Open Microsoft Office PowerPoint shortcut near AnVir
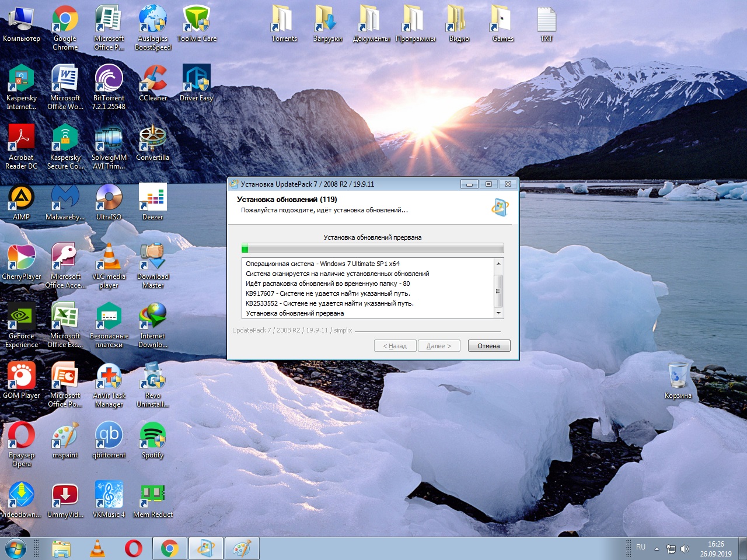 (x=65, y=385)
